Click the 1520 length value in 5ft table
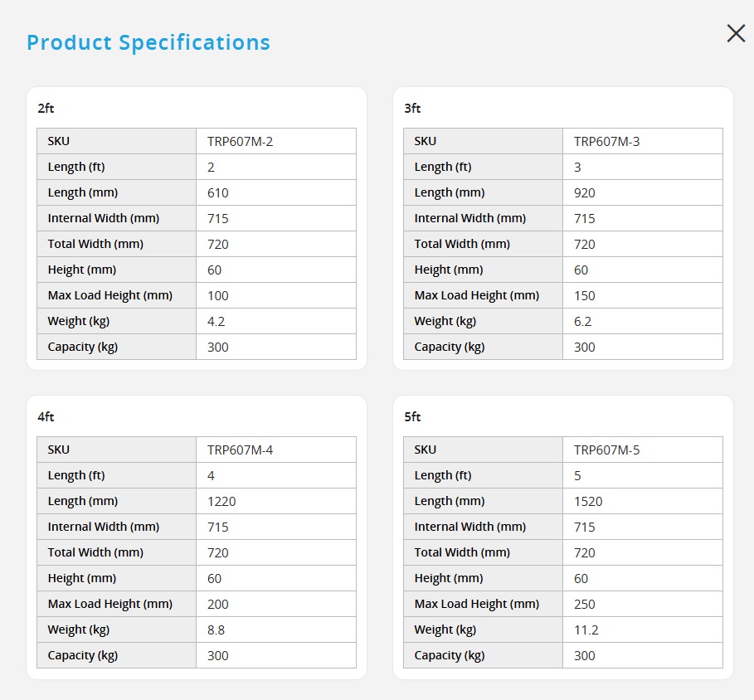The width and height of the screenshot is (754, 700). pyautogui.click(x=588, y=502)
